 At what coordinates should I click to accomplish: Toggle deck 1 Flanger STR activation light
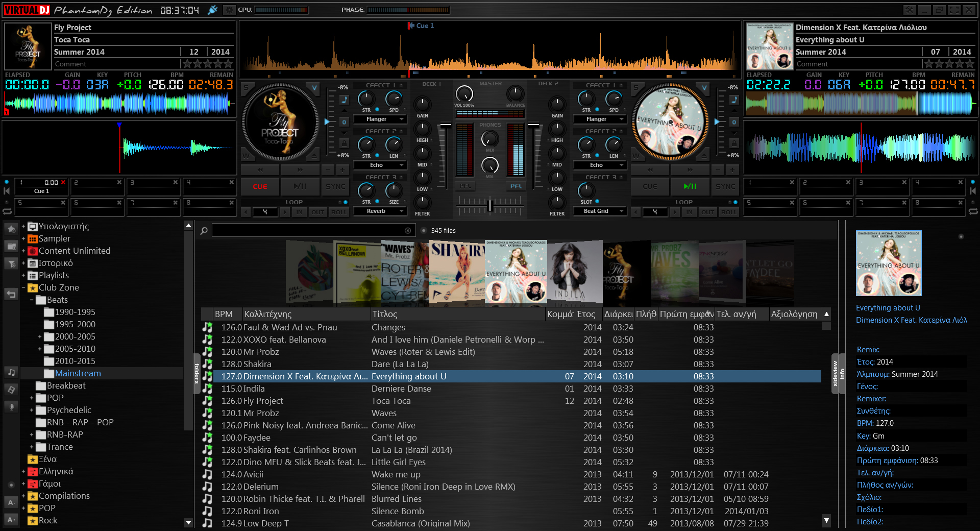tap(377, 110)
